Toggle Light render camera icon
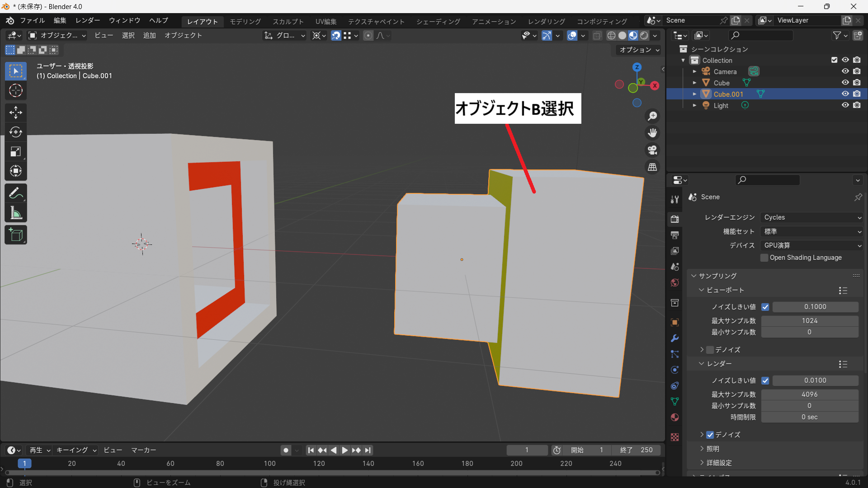868x488 pixels. click(x=857, y=105)
